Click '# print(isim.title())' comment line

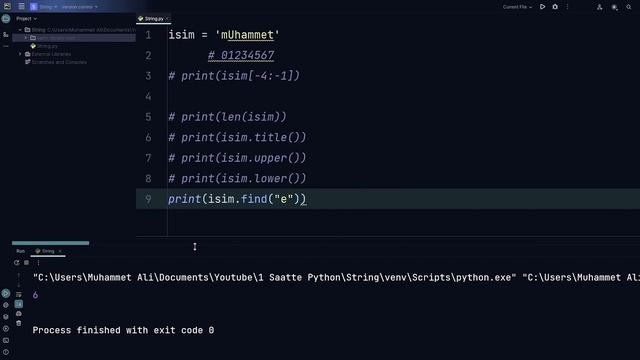(237, 138)
